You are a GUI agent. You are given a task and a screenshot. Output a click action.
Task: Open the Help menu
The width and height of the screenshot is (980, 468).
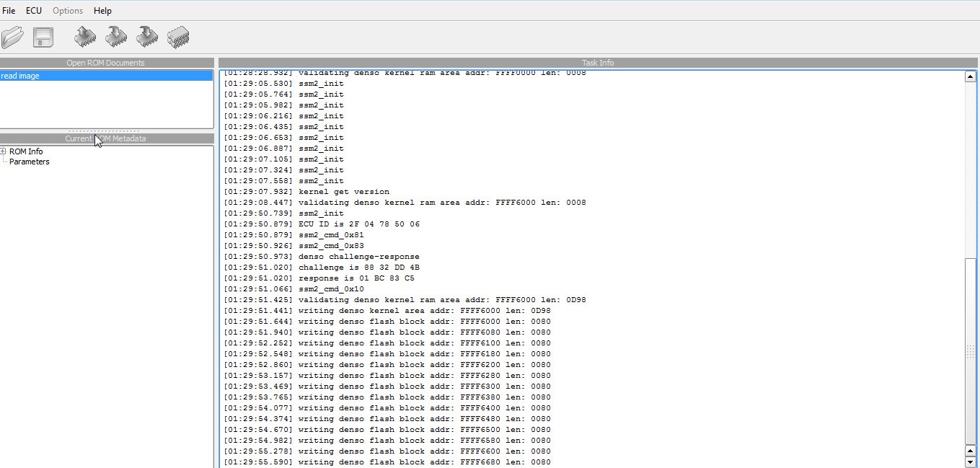pos(102,11)
